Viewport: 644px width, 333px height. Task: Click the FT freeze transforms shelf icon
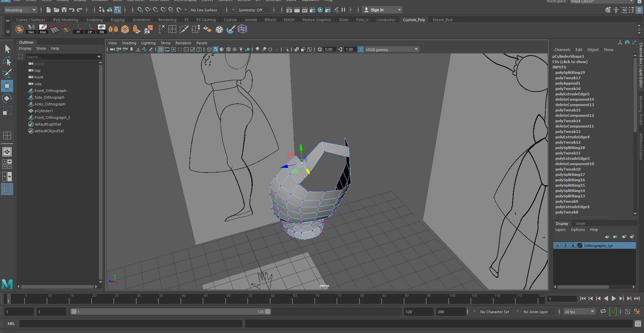pyautogui.click(x=78, y=29)
